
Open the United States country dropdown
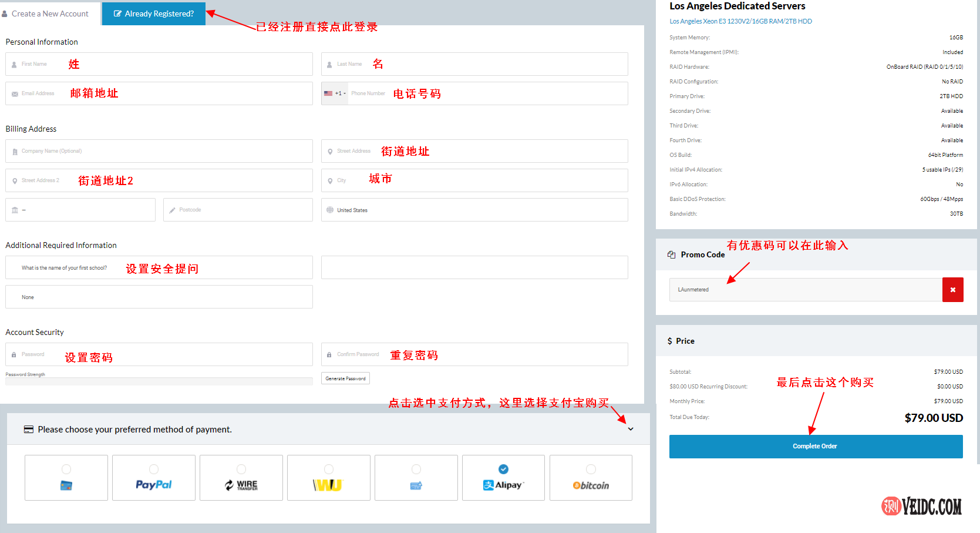pyautogui.click(x=474, y=210)
